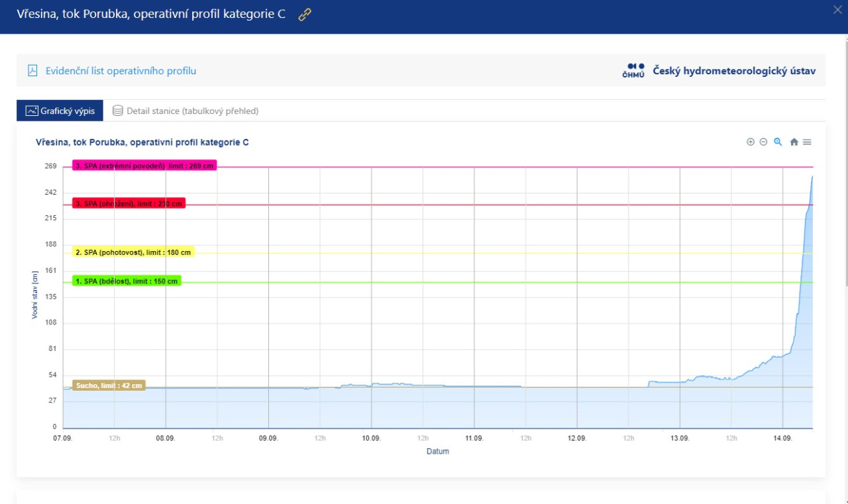Close the station dialog with X

[837, 9]
